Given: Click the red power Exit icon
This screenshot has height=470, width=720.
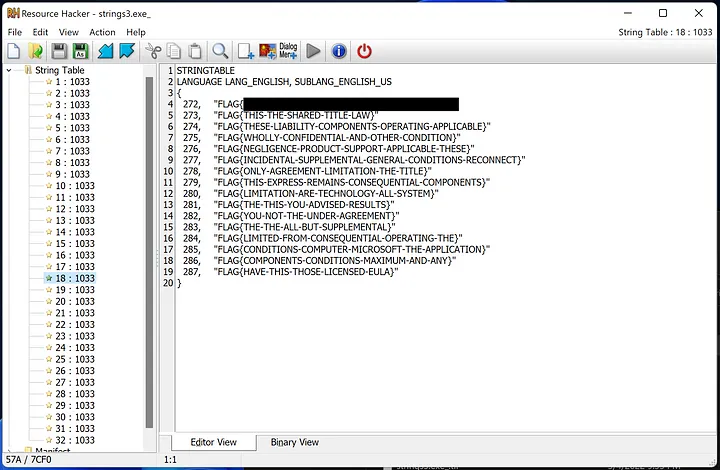Looking at the screenshot, I should [x=364, y=51].
